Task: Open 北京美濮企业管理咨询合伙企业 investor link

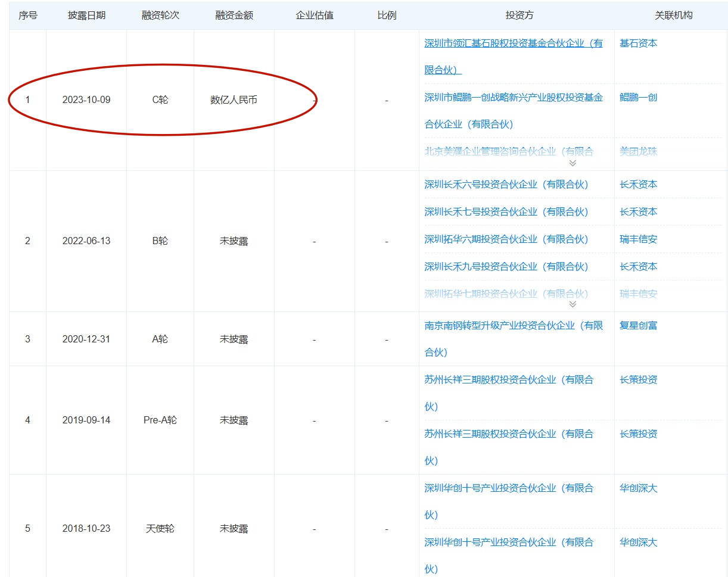Action: coord(509,151)
